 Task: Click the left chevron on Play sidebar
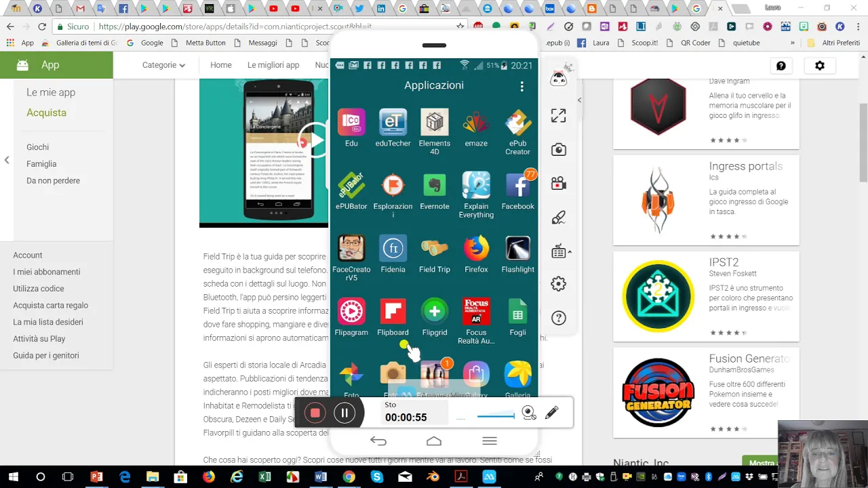pyautogui.click(x=7, y=160)
